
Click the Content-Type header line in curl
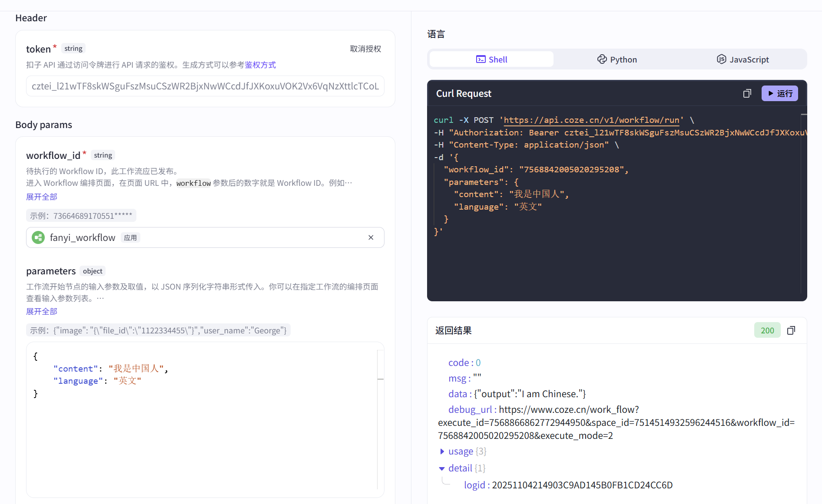pyautogui.click(x=527, y=145)
